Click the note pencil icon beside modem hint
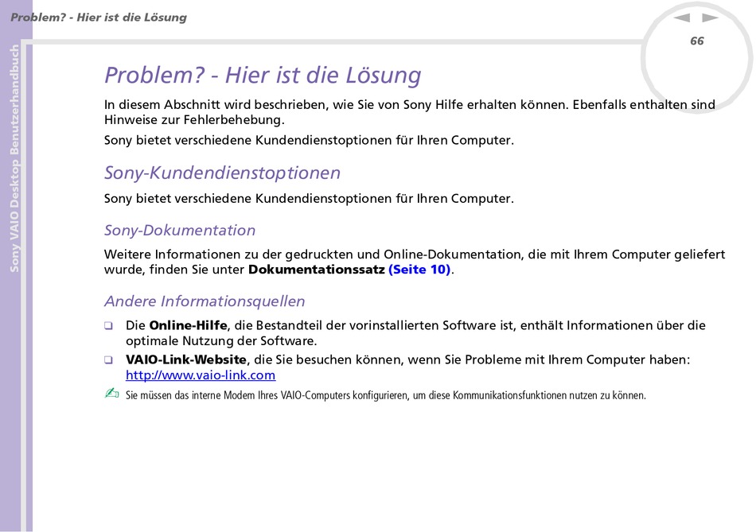This screenshot has height=532, width=756. click(x=111, y=394)
